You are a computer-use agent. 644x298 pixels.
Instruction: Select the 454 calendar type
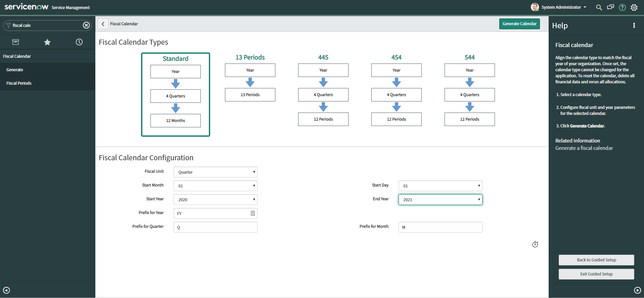click(397, 90)
